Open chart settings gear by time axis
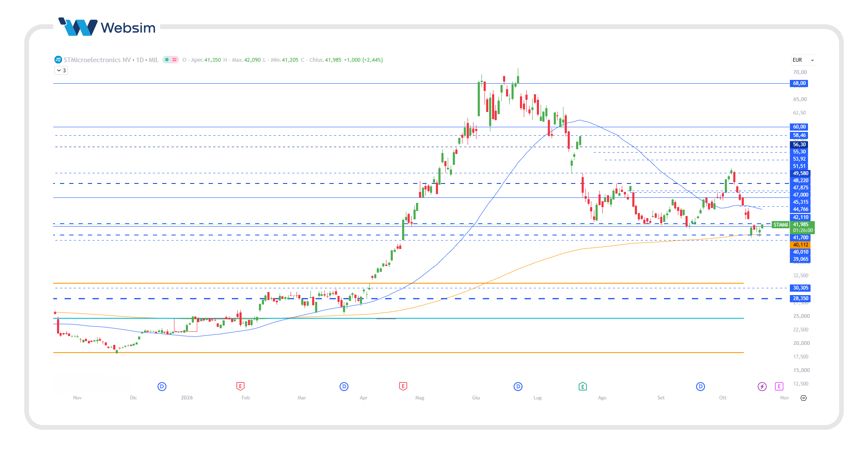This screenshot has width=868, height=454. point(803,398)
